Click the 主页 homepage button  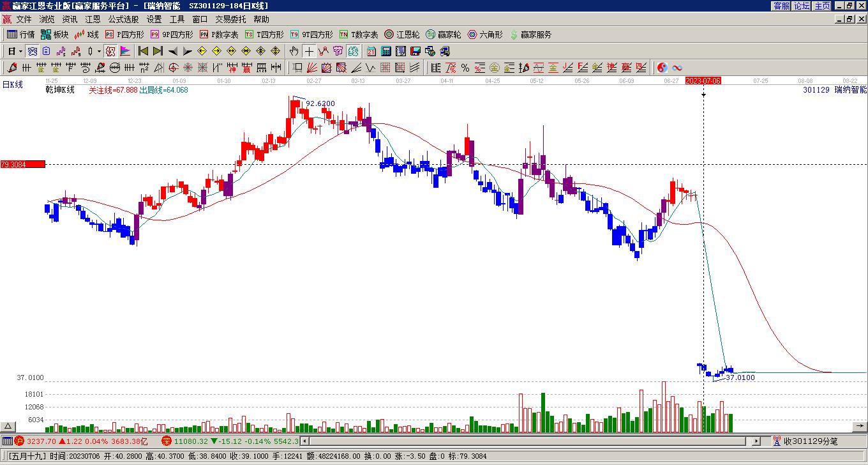point(822,6)
